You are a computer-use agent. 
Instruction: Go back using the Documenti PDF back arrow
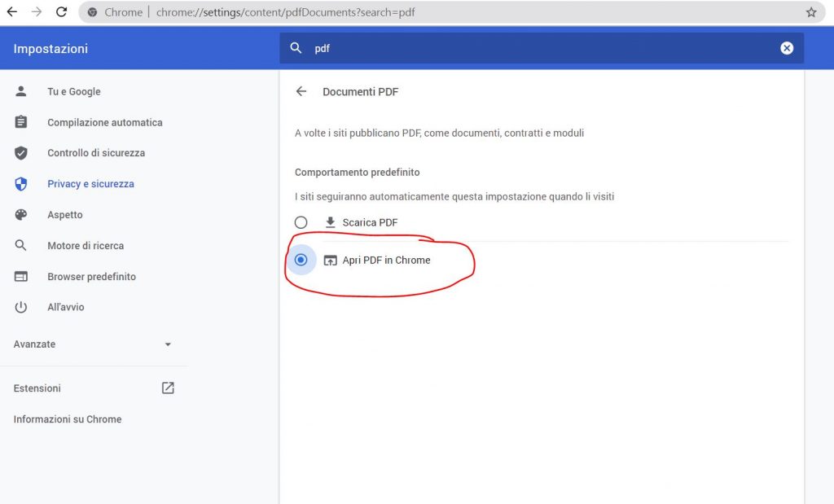click(301, 91)
